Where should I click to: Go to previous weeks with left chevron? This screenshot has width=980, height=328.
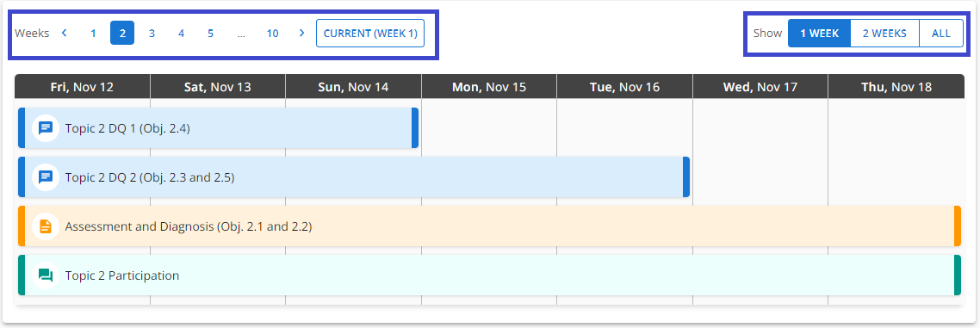tap(64, 33)
